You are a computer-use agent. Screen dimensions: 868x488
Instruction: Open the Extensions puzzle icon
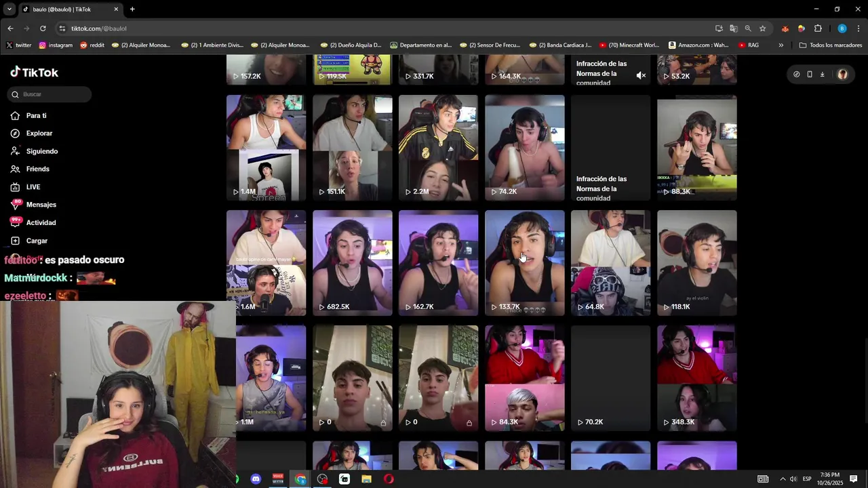pyautogui.click(x=818, y=28)
